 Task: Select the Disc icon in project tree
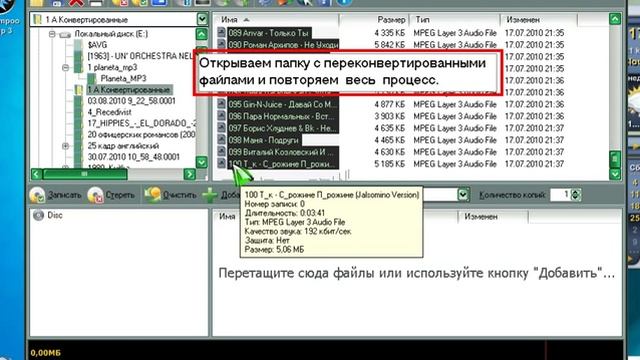[x=38, y=215]
